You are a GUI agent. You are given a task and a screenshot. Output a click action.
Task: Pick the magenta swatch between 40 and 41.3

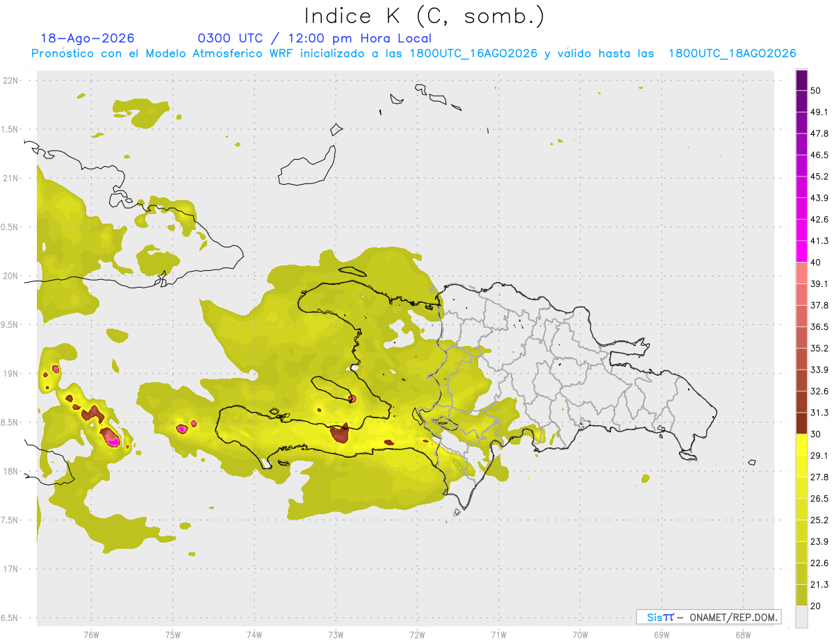[801, 251]
